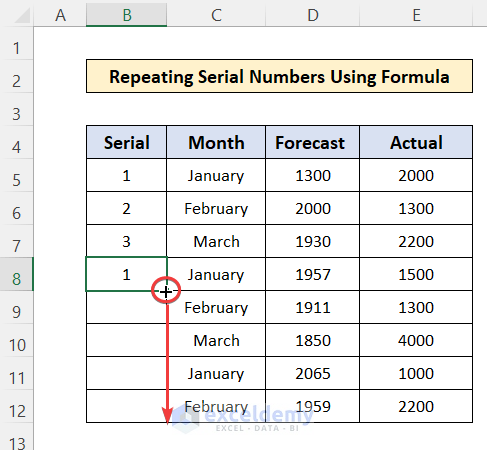
Task: Select row 8 header
Action: pyautogui.click(x=16, y=274)
